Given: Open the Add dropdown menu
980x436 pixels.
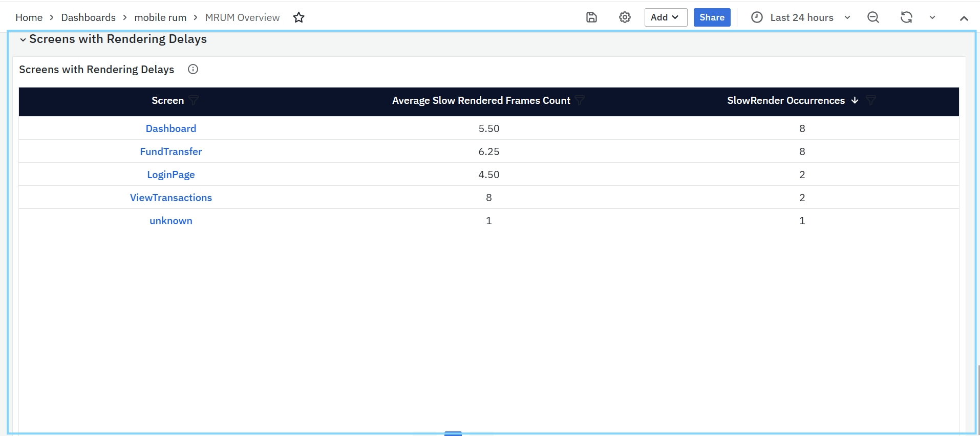Looking at the screenshot, I should pos(665,17).
